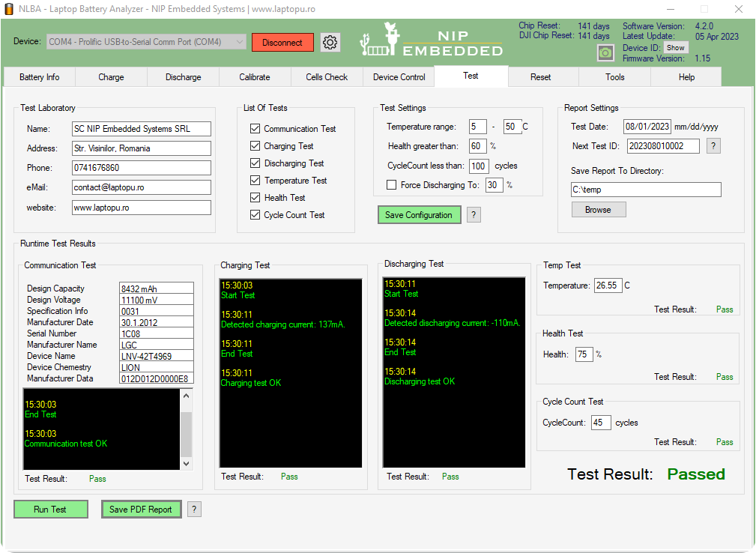Edit the eMail field
This screenshot has height=553, width=756.
pyautogui.click(x=142, y=187)
